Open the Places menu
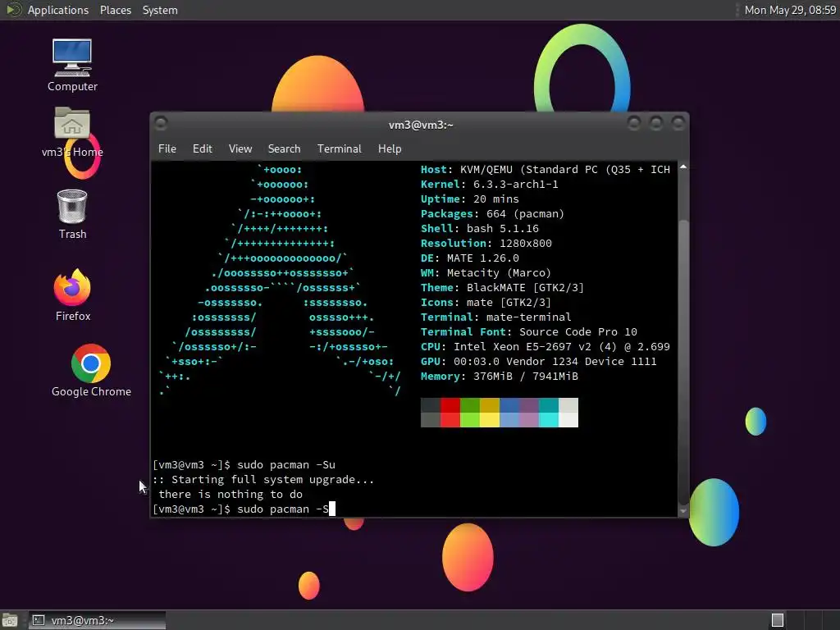Screen dimensions: 840x630 [115, 10]
